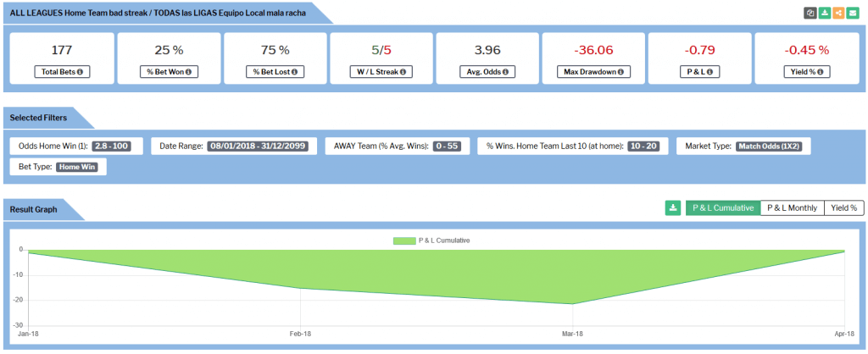Click the Match Odds (1X2) market type badge
868x354 pixels.
771,147
